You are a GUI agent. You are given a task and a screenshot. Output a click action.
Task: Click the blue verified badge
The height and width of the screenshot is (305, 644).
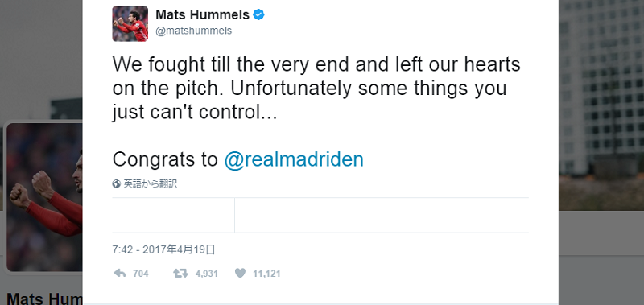pyautogui.click(x=258, y=15)
